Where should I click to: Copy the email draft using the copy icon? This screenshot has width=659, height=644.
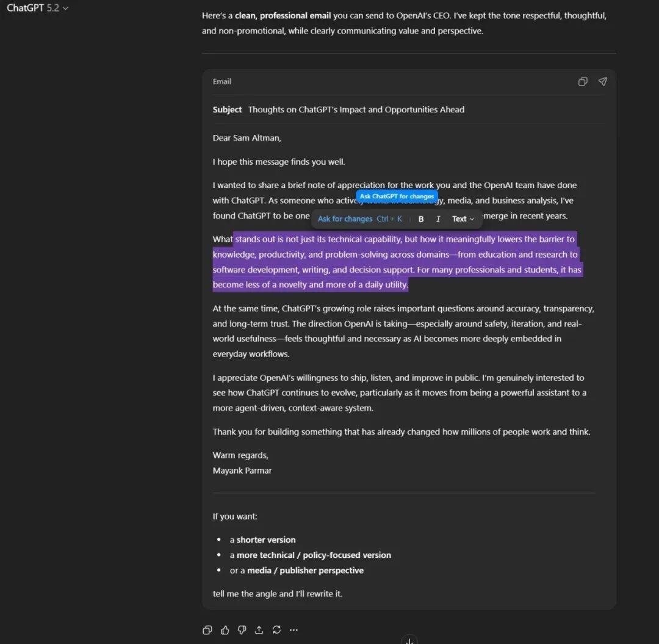tap(583, 82)
